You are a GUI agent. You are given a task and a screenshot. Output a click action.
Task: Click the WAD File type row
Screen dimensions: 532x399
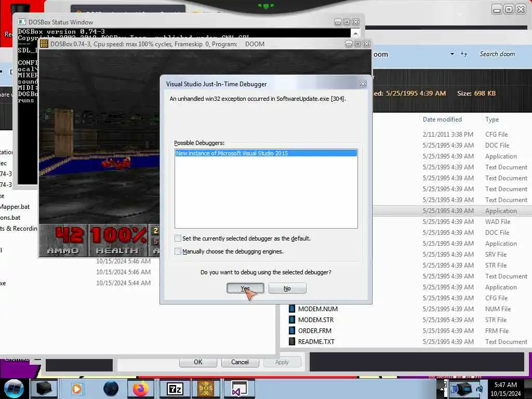click(x=497, y=221)
